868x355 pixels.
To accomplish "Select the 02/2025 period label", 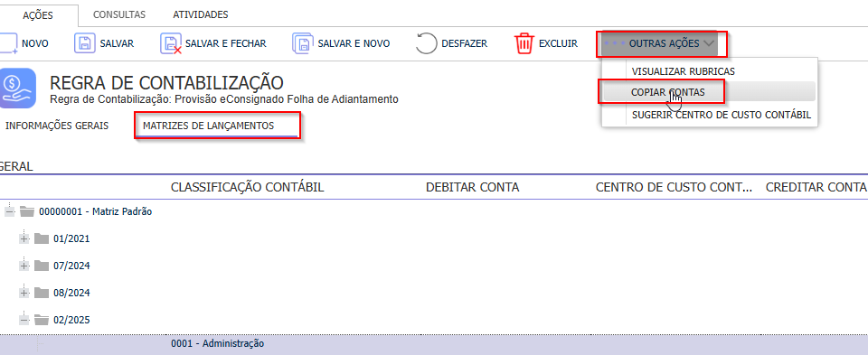I will click(x=71, y=320).
